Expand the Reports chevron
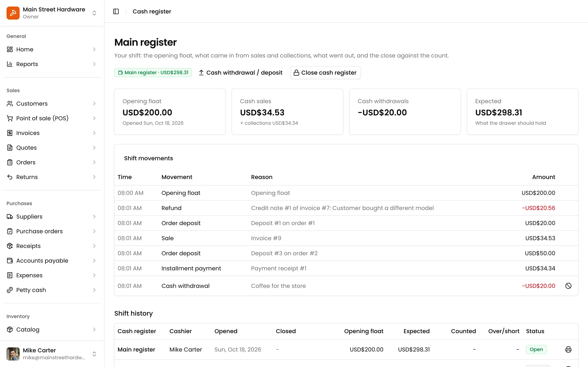 [94, 64]
